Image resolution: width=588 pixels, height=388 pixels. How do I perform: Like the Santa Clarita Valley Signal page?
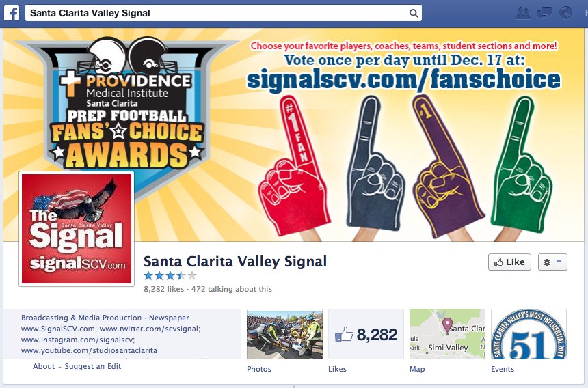coord(509,262)
